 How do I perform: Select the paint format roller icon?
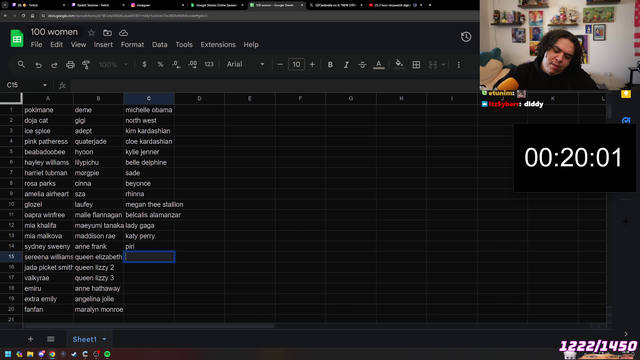point(86,64)
